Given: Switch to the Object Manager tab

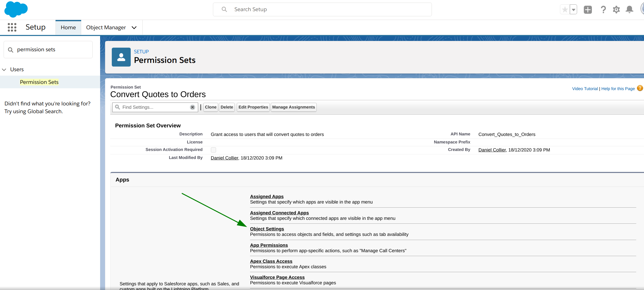Looking at the screenshot, I should point(106,27).
